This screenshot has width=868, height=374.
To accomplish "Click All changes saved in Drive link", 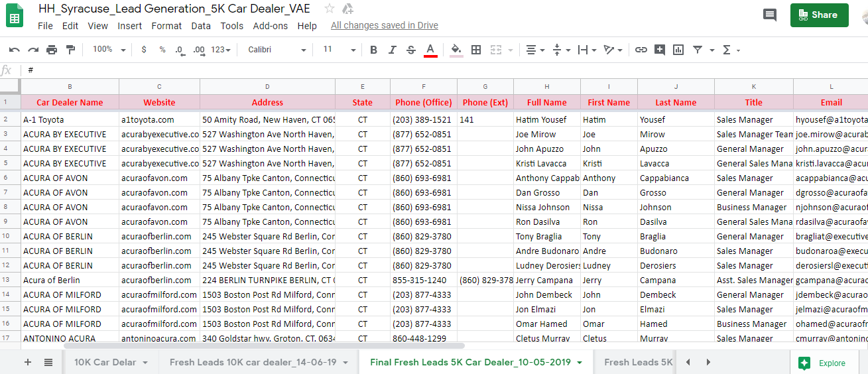I will [384, 26].
